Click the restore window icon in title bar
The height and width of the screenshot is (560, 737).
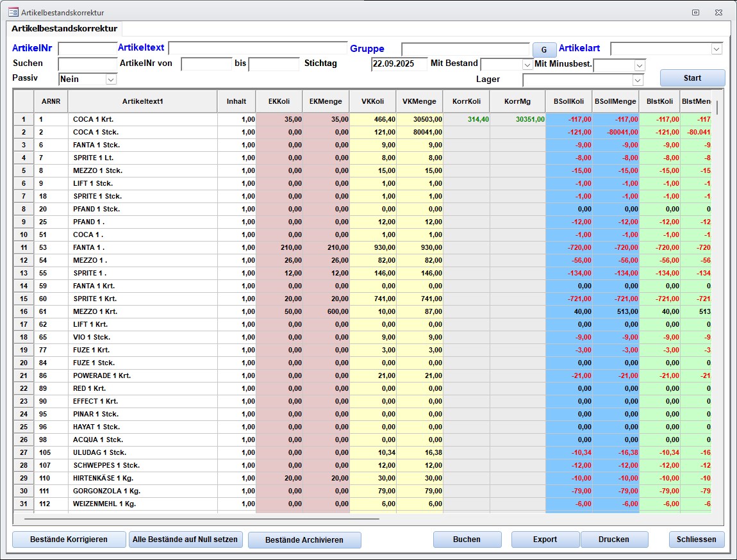click(695, 12)
